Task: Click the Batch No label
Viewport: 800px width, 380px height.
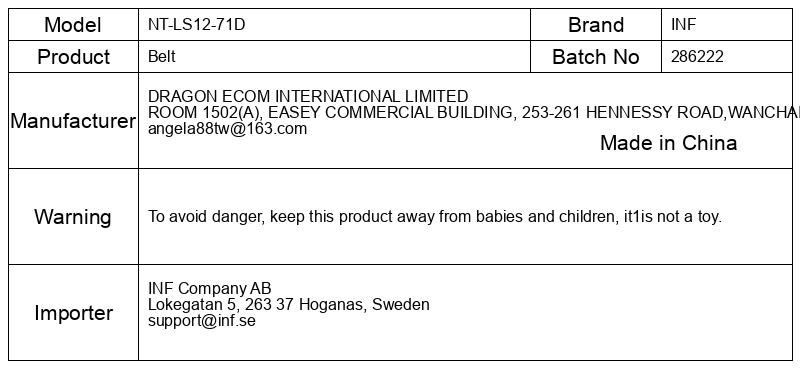Action: tap(595, 57)
